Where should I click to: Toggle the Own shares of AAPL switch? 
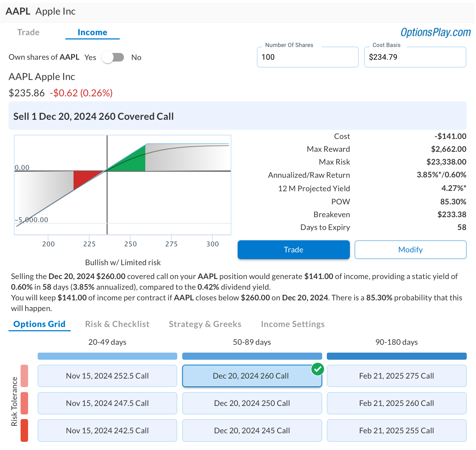click(x=113, y=57)
